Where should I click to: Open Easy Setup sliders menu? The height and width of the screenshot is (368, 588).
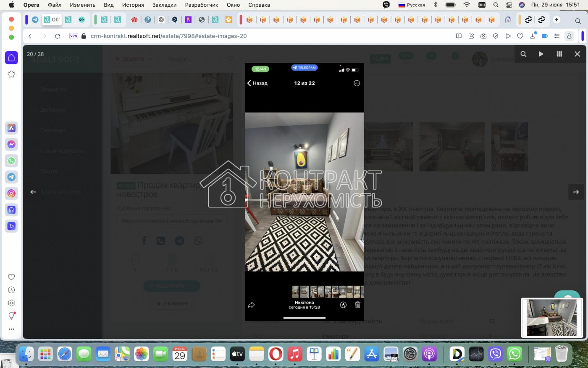557,36
